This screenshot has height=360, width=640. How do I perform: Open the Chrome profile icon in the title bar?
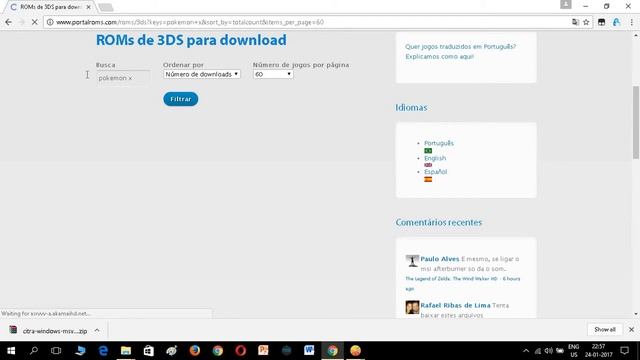[x=566, y=4]
